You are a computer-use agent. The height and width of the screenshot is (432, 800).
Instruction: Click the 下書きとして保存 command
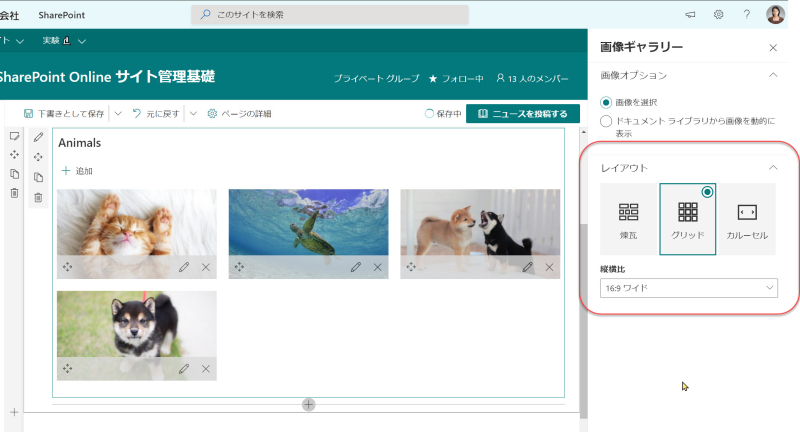click(64, 114)
